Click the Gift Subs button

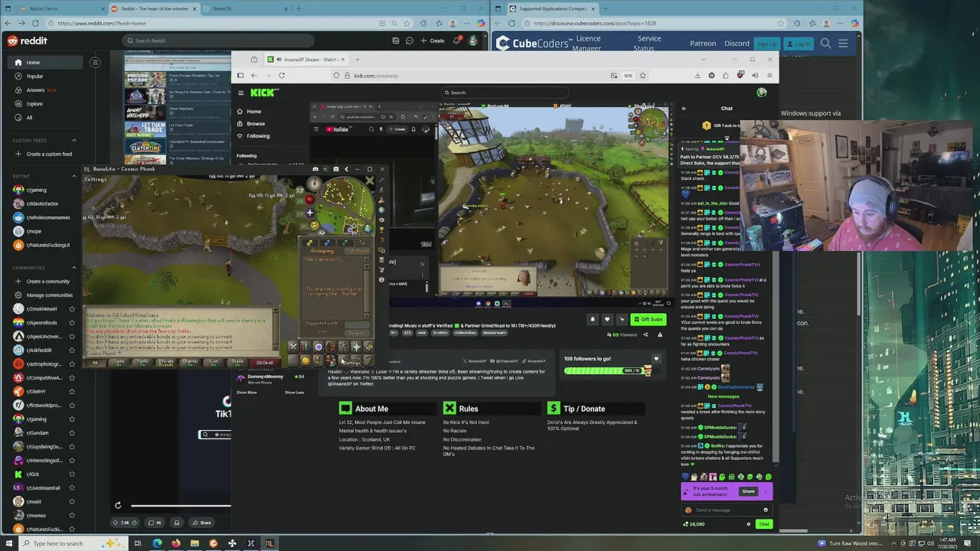coord(648,319)
